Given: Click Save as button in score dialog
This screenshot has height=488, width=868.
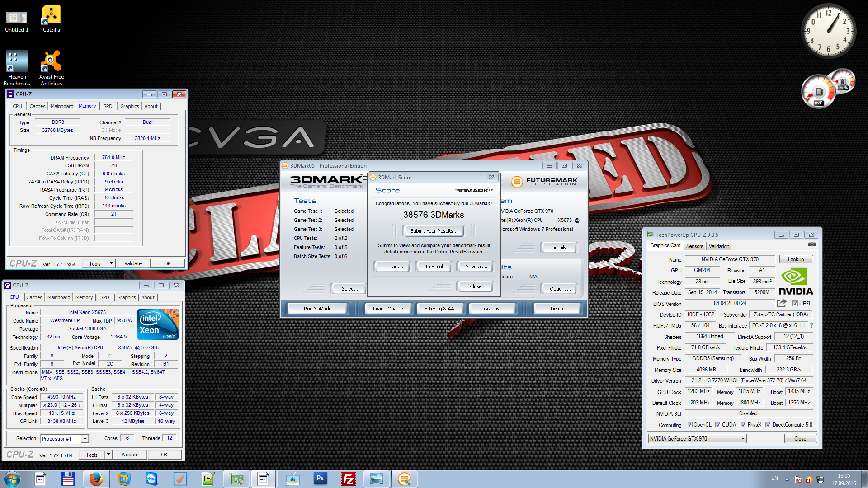Looking at the screenshot, I should [x=476, y=267].
